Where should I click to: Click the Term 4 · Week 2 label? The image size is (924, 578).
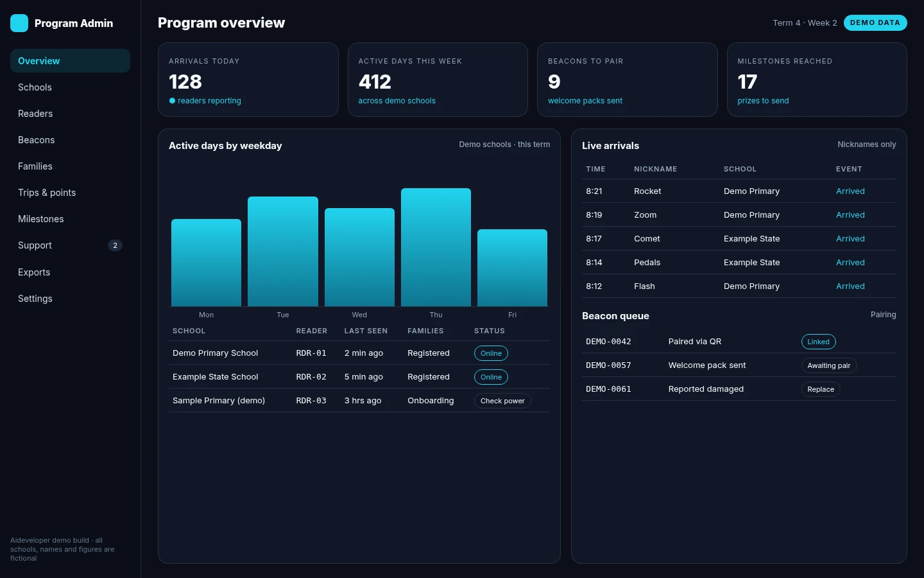805,22
